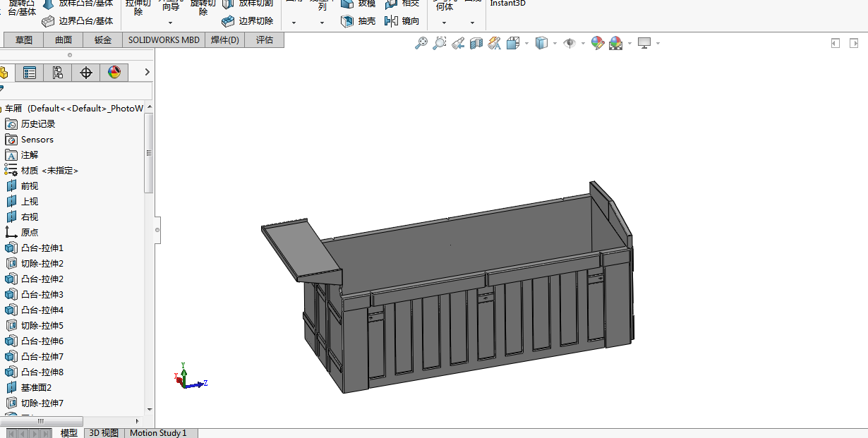868x438 pixels.
Task: Open the View Orientation dropdown arrow
Action: 526,44
